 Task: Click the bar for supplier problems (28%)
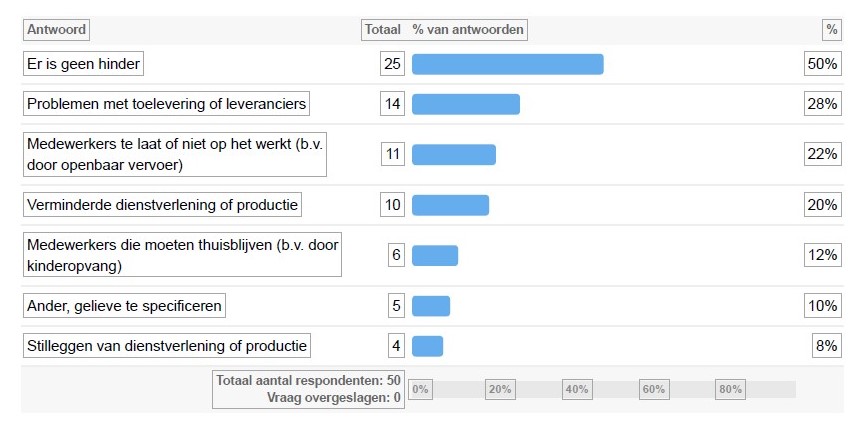[466, 104]
